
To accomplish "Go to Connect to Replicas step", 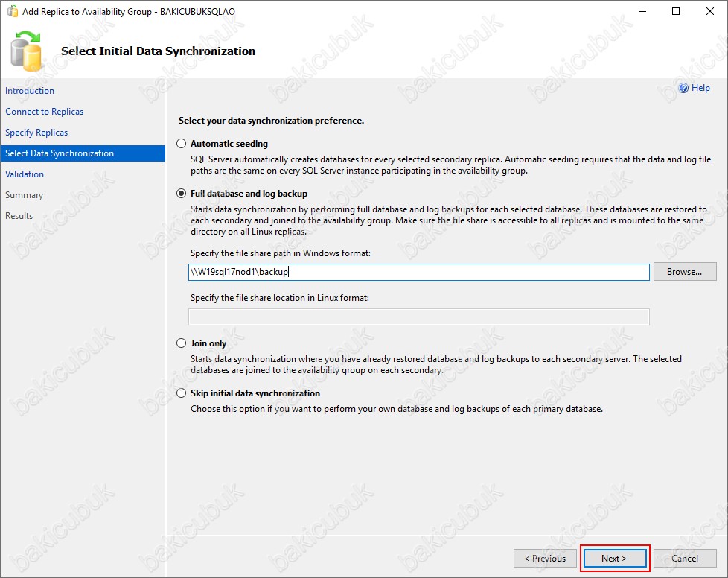I will 45,112.
